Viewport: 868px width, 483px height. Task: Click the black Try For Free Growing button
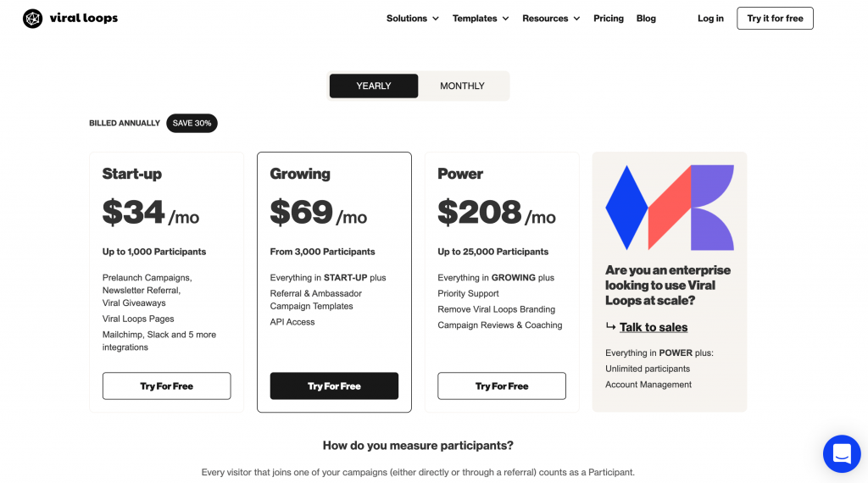[x=334, y=386]
